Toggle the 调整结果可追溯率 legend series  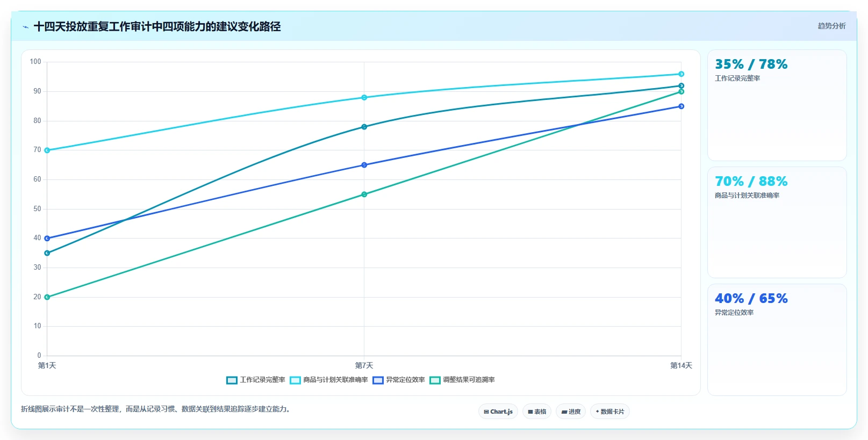point(462,380)
